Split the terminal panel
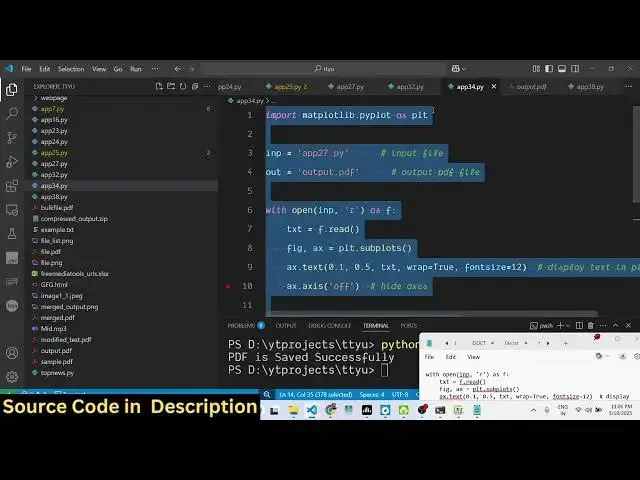This screenshot has height=480, width=640. (579, 325)
